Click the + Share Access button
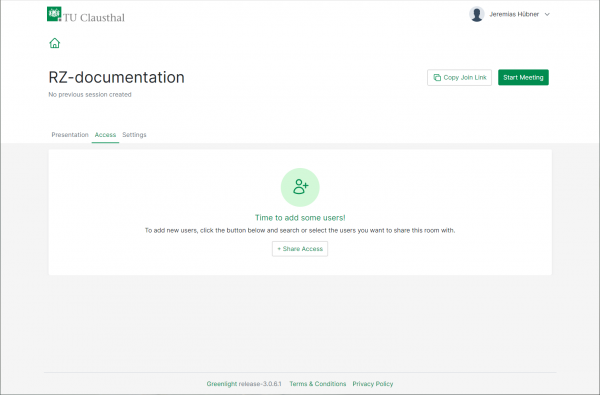 coord(300,249)
